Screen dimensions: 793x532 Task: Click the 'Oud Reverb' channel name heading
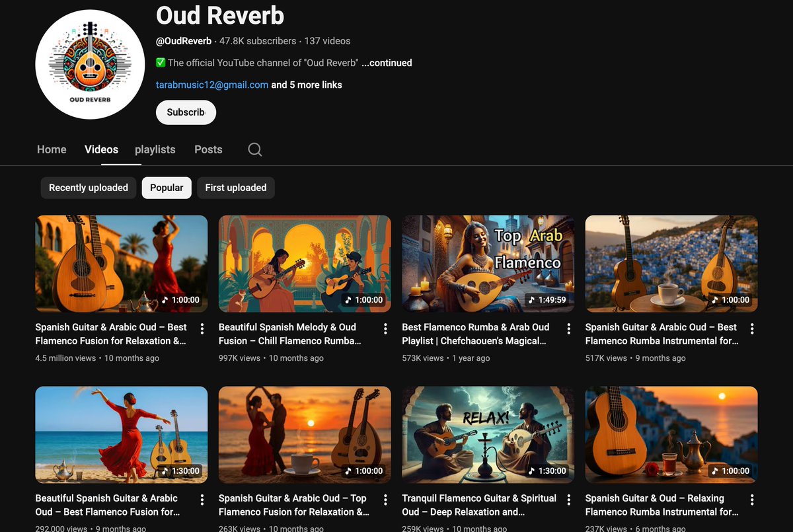pyautogui.click(x=220, y=15)
